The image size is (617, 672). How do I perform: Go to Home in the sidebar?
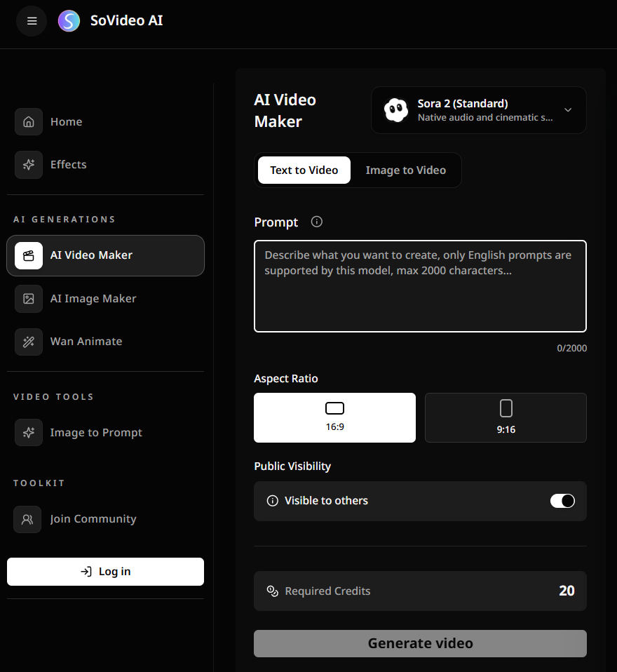(67, 122)
